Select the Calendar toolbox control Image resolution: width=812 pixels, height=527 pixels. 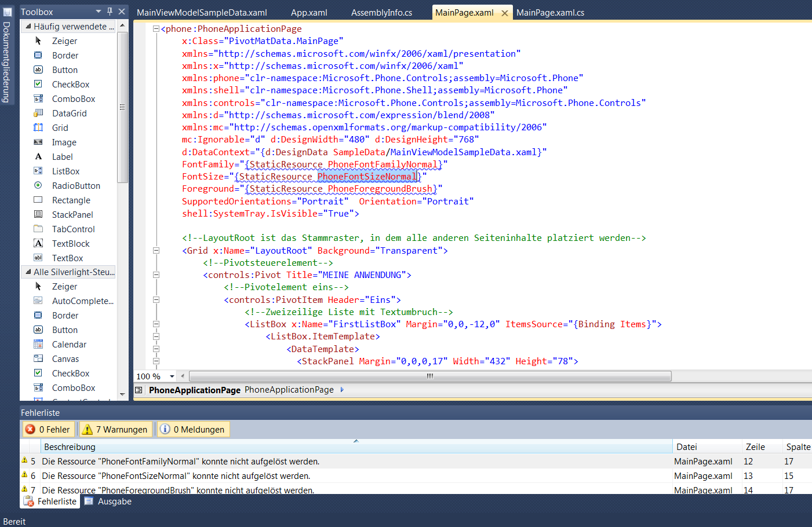(x=69, y=345)
